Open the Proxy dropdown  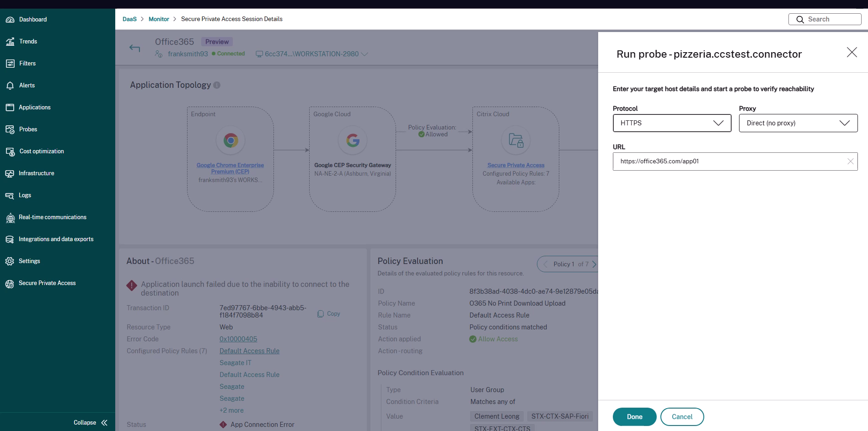click(798, 123)
